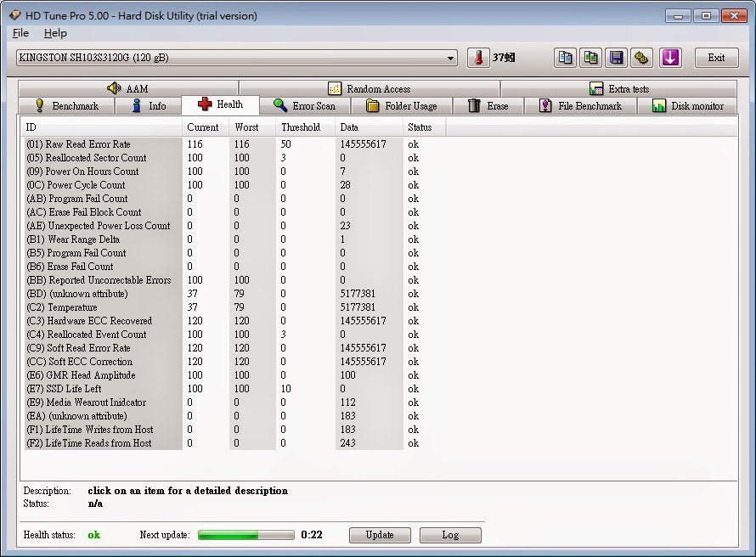Switch to the Disk monitor tab
The image size is (756, 557).
tap(687, 105)
